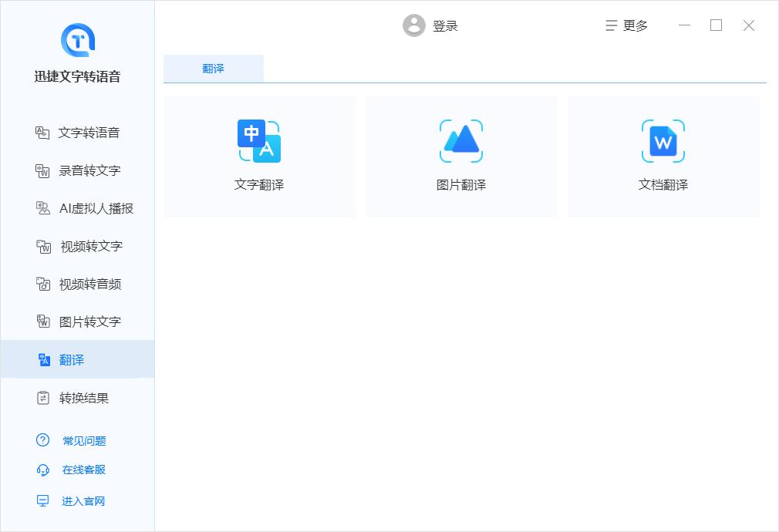
Task: Click the app logo at top left
Action: pyautogui.click(x=76, y=40)
